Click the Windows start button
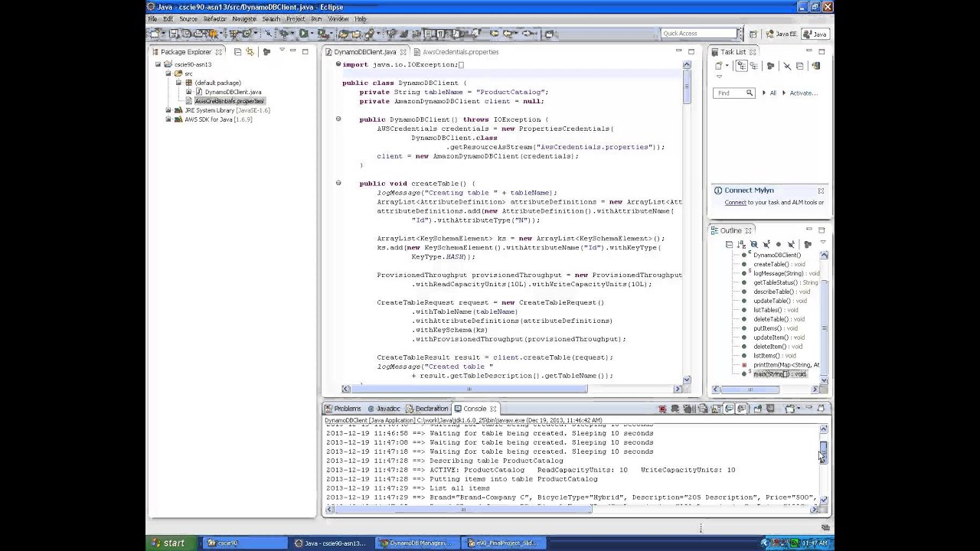The height and width of the screenshot is (551, 980). 168,543
